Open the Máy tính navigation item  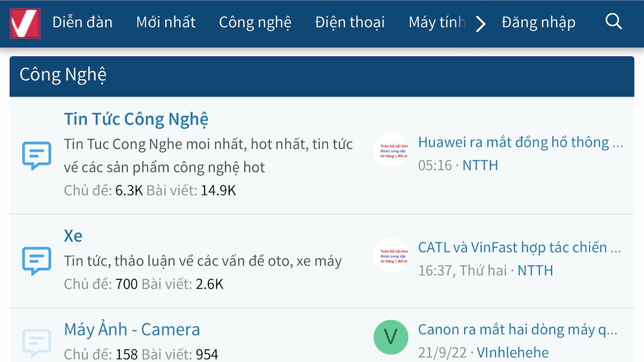coord(437,23)
